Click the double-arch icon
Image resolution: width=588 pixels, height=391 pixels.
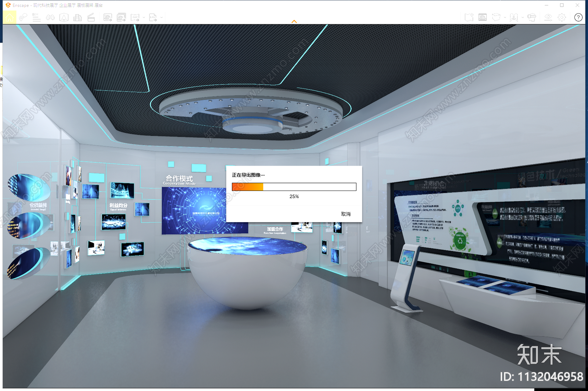tap(514, 17)
